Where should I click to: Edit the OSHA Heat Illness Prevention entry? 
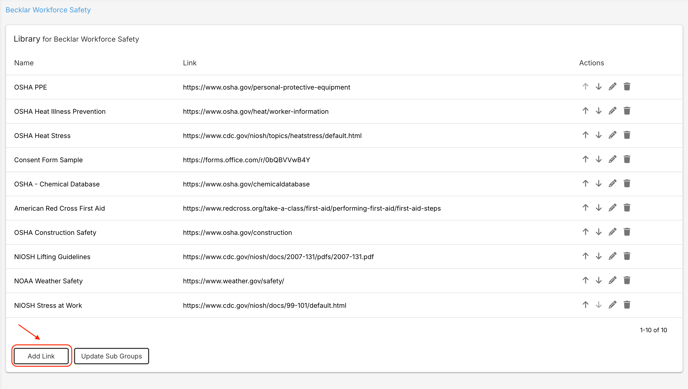pyautogui.click(x=613, y=111)
